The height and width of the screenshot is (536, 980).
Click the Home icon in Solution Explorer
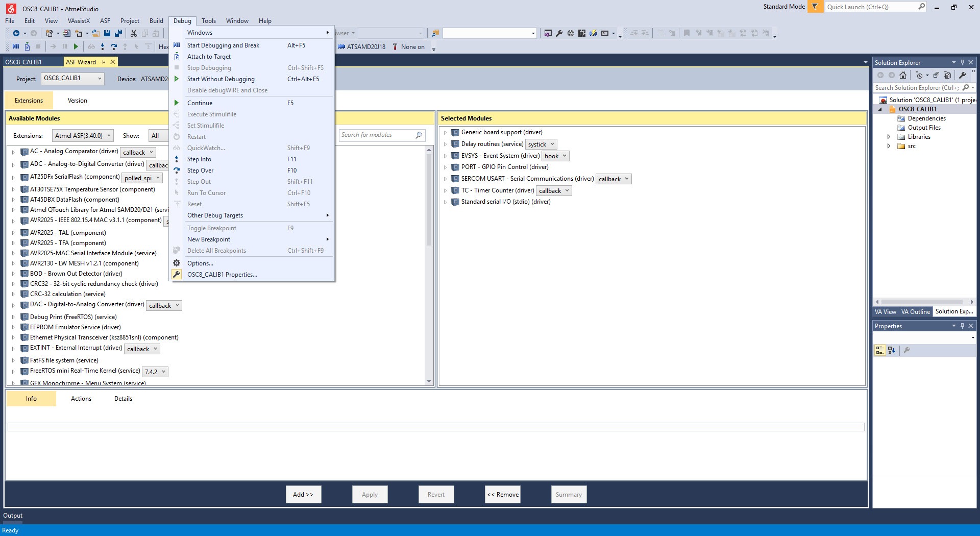tap(903, 75)
